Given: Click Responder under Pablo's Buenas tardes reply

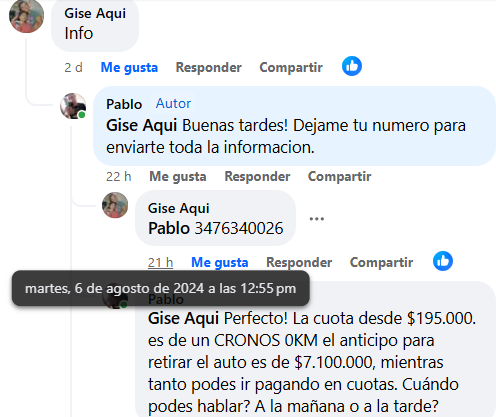Looking at the screenshot, I should (257, 177).
